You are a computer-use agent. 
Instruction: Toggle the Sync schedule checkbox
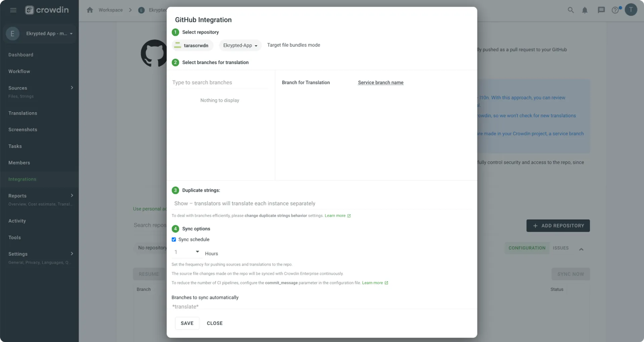click(174, 240)
